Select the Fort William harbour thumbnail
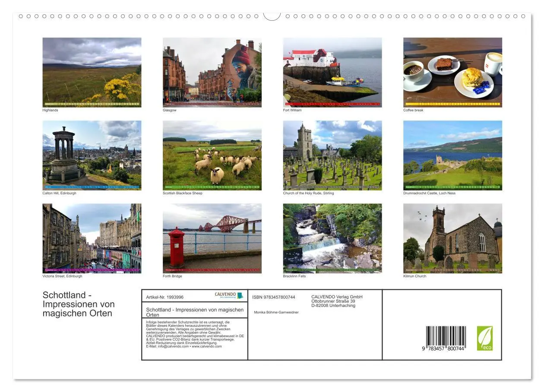Screen dimensions: 544x392 coord(332,72)
